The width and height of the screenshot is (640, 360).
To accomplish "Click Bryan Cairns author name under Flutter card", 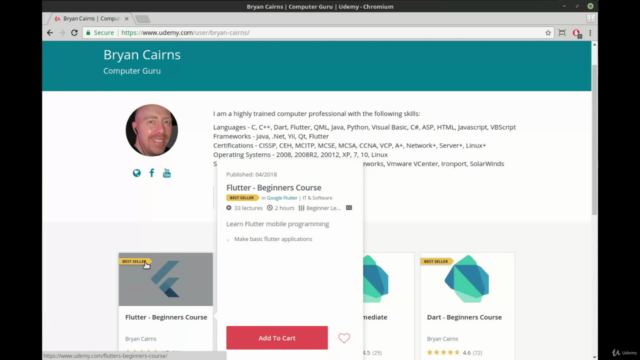I will tap(141, 339).
